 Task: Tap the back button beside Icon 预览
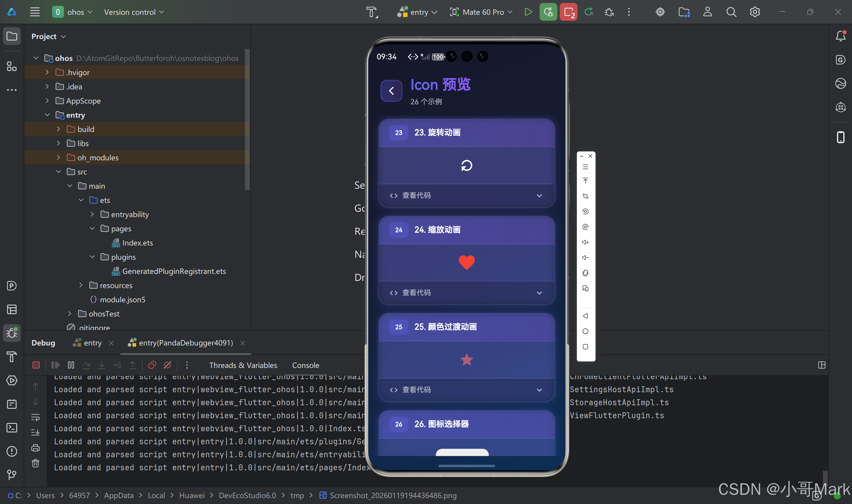coord(391,91)
